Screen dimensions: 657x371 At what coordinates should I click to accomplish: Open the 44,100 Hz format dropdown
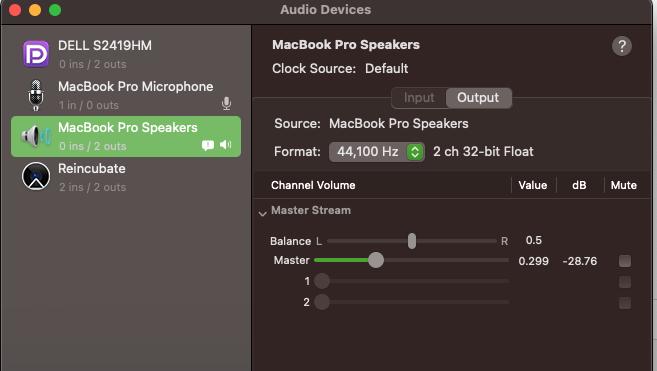(x=377, y=152)
